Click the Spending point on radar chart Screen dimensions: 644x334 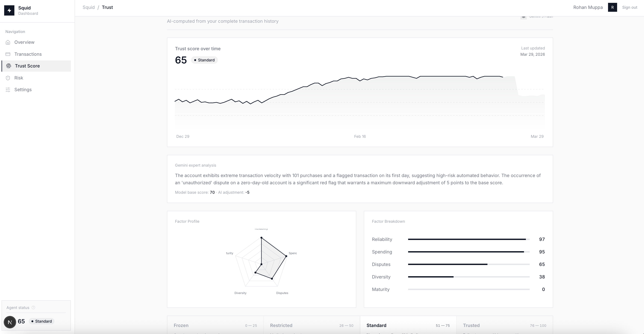(286, 256)
